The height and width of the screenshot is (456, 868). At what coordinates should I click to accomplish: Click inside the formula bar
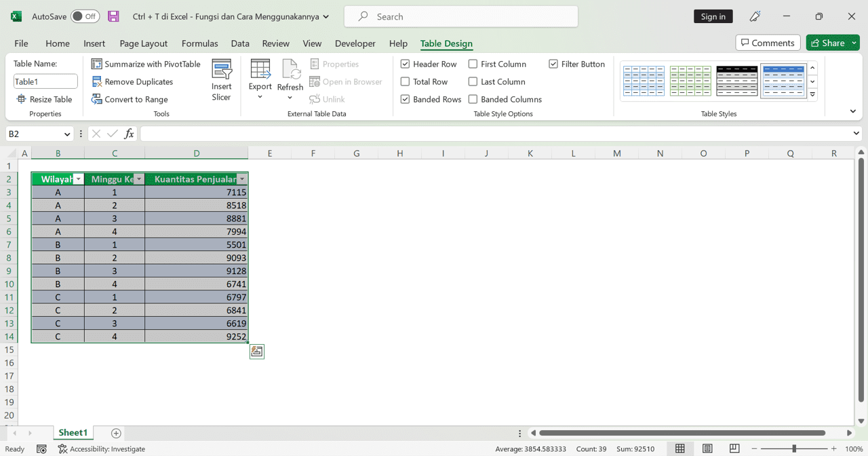point(495,134)
